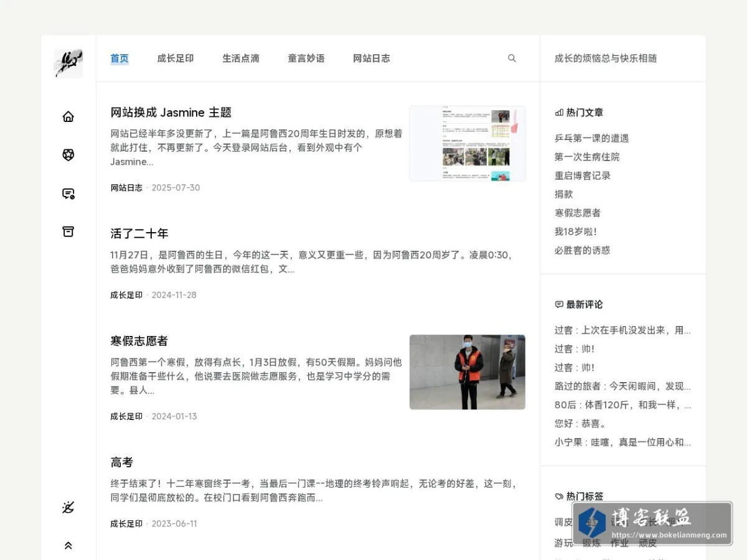The height and width of the screenshot is (560, 747).
Task: Open hot article 重启博客记录
Action: tap(583, 175)
